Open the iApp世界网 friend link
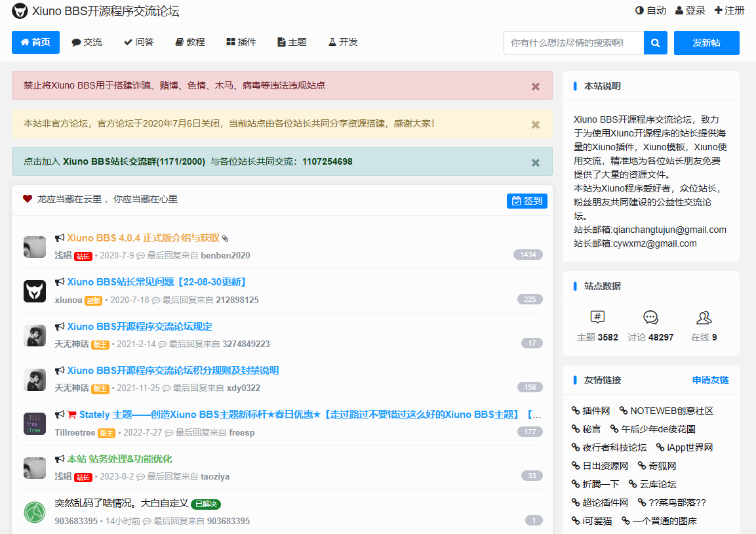Image resolution: width=756 pixels, height=534 pixels. [x=685, y=447]
